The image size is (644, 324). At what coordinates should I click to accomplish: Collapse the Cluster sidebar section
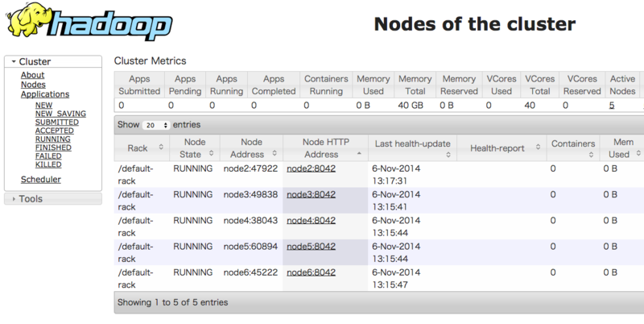click(53, 62)
